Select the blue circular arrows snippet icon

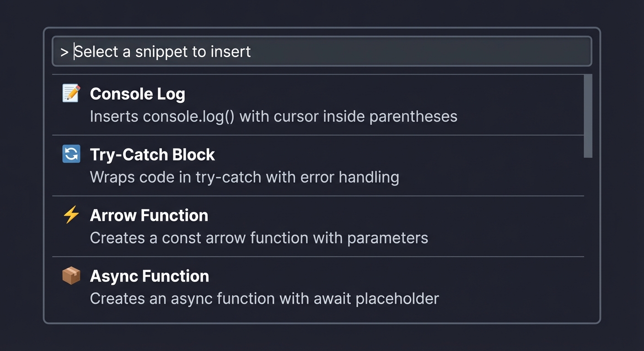point(70,154)
